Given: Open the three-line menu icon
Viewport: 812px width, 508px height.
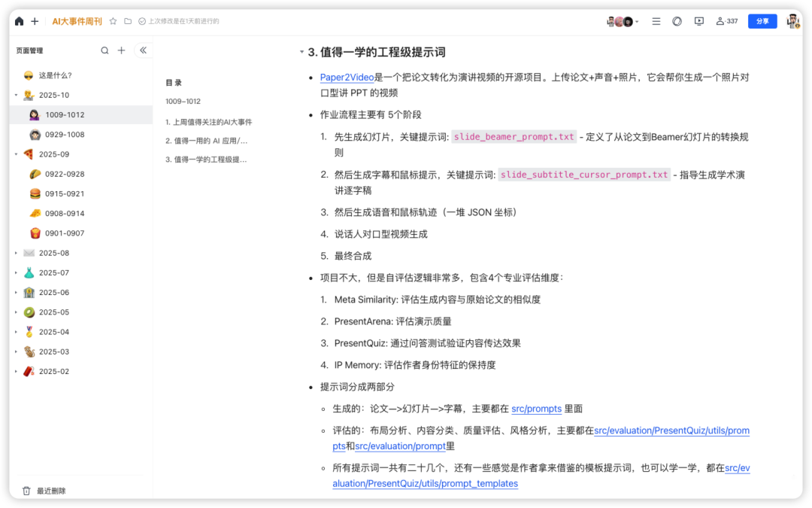Looking at the screenshot, I should click(x=656, y=21).
